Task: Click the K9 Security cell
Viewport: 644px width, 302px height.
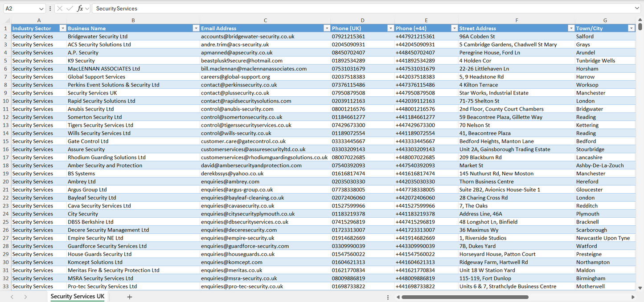Action: (133, 60)
